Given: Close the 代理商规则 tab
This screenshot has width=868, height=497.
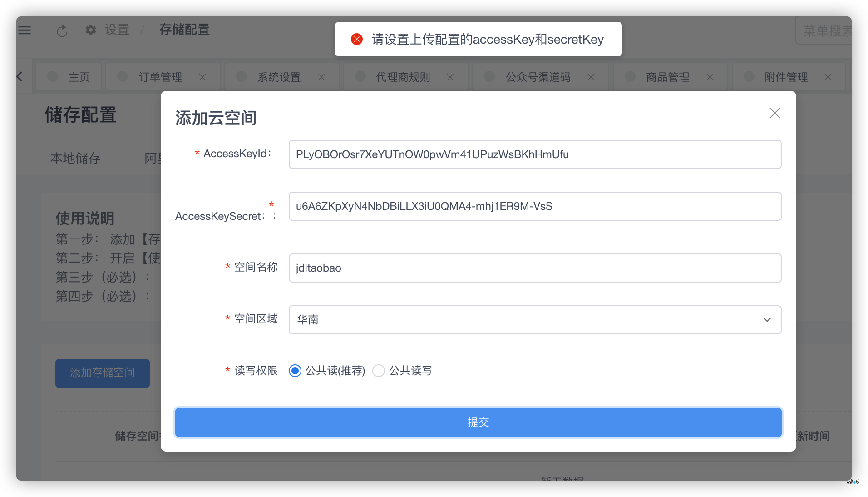Looking at the screenshot, I should point(450,77).
